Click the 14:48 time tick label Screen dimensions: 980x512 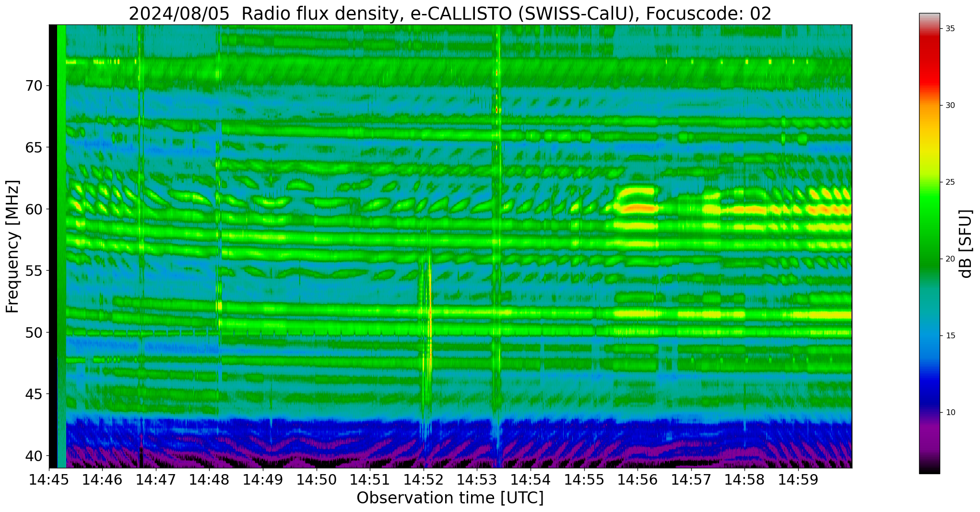click(210, 479)
